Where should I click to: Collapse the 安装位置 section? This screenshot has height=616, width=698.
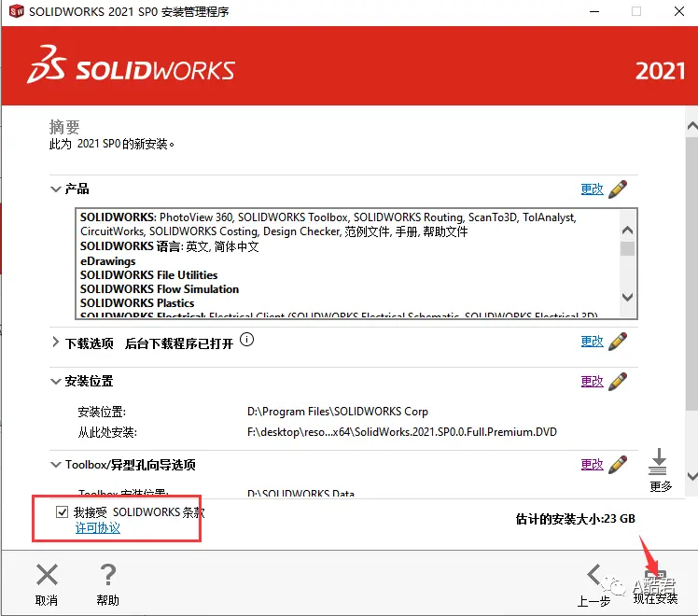[56, 382]
